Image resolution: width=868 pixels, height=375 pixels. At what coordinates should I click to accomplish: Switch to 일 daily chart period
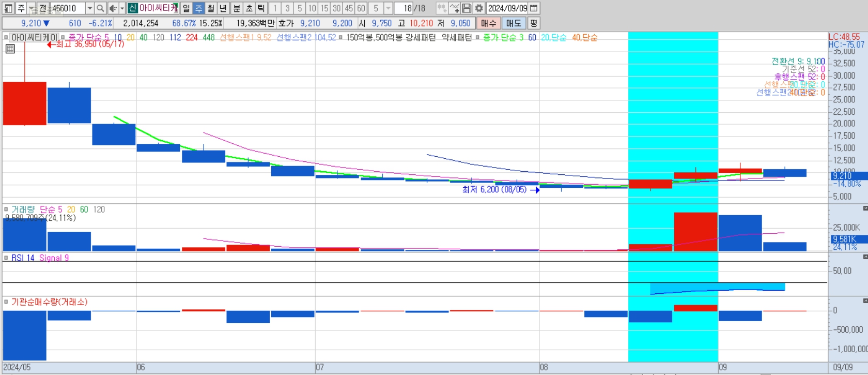tap(186, 8)
